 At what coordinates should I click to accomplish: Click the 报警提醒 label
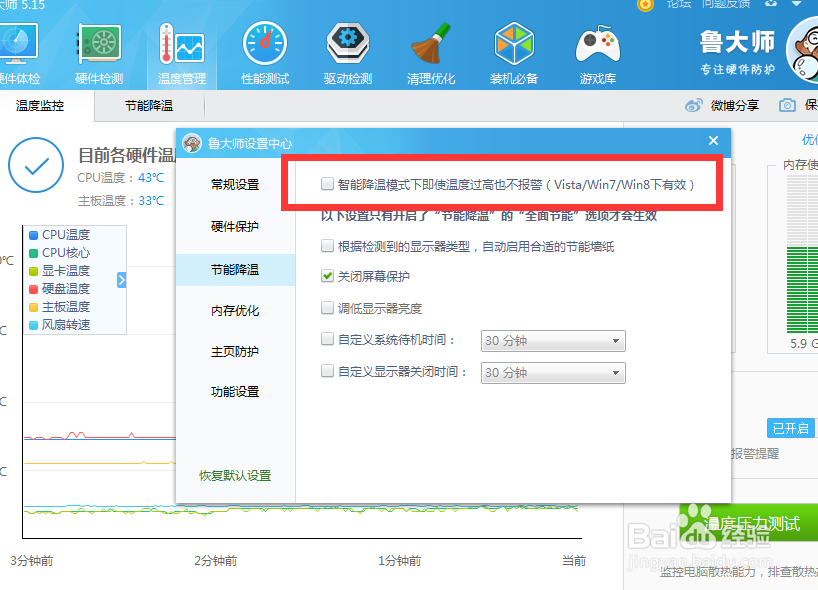[x=755, y=454]
